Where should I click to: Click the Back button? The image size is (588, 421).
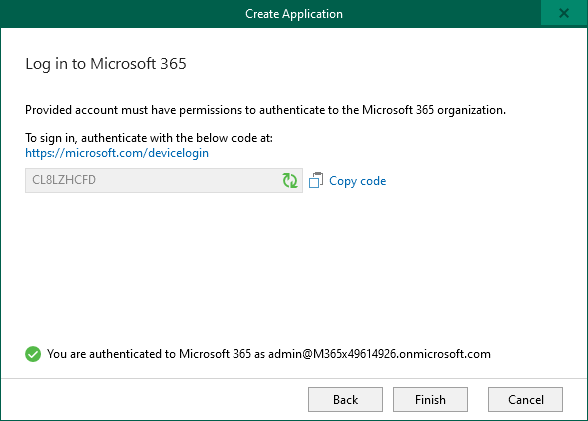coord(345,400)
